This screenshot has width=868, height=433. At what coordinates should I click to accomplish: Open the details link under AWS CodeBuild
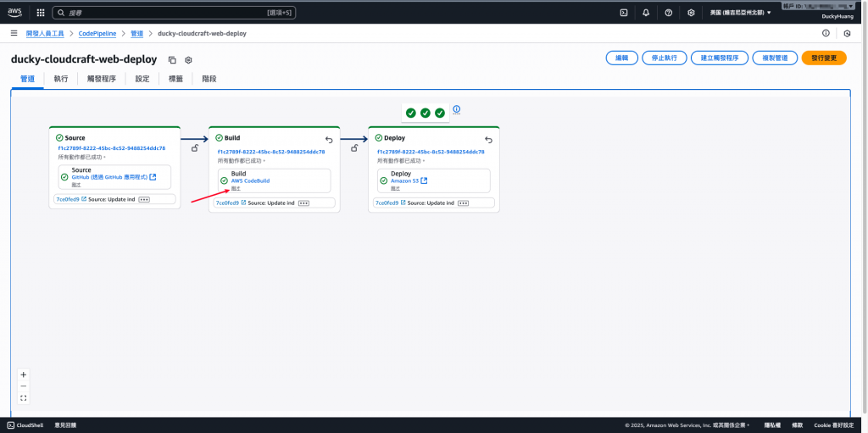coord(236,188)
